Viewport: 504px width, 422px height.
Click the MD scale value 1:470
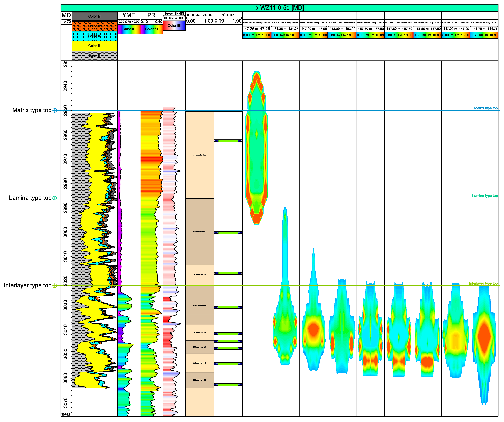click(66, 22)
